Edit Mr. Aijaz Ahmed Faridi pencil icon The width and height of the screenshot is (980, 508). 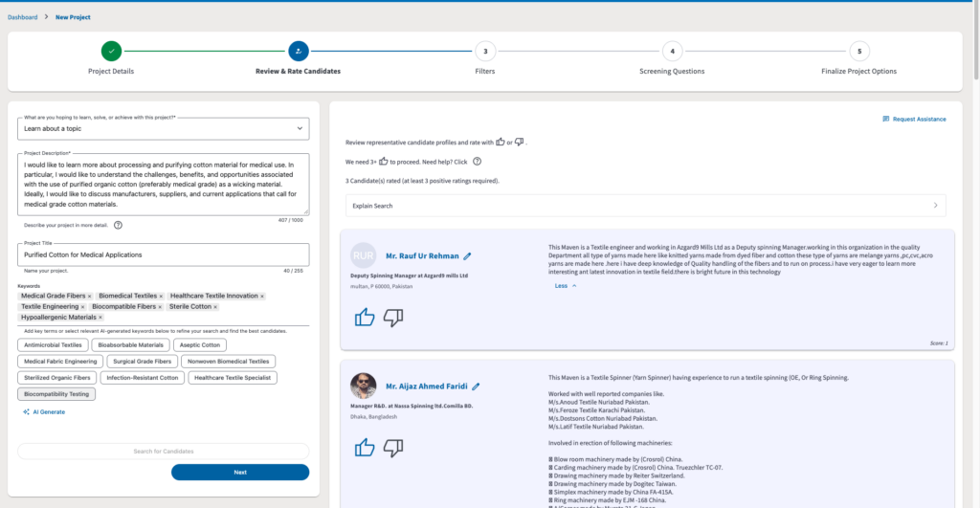tap(477, 387)
